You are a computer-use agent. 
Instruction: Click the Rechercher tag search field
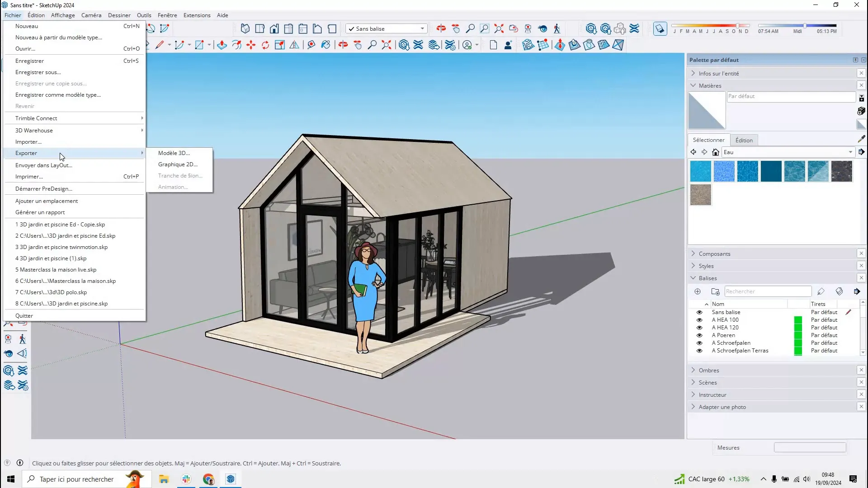click(x=768, y=291)
